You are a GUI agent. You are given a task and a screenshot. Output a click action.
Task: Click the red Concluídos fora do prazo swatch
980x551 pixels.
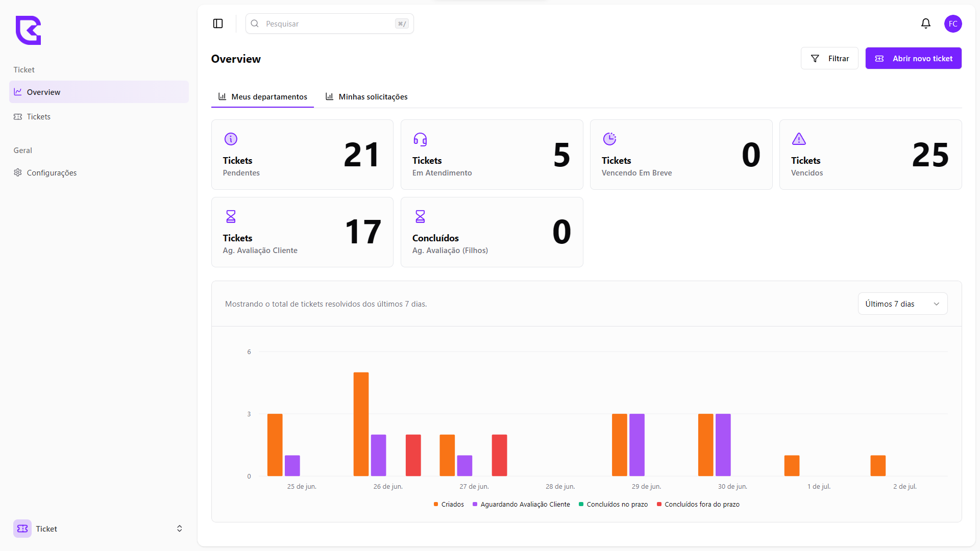point(659,504)
